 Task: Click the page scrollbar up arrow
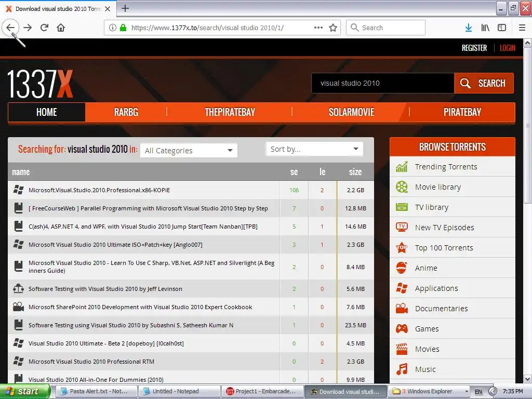pyautogui.click(x=528, y=43)
